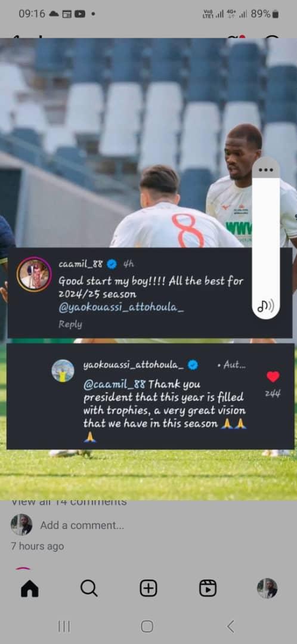Tap Android back navigation arrow

tap(231, 626)
